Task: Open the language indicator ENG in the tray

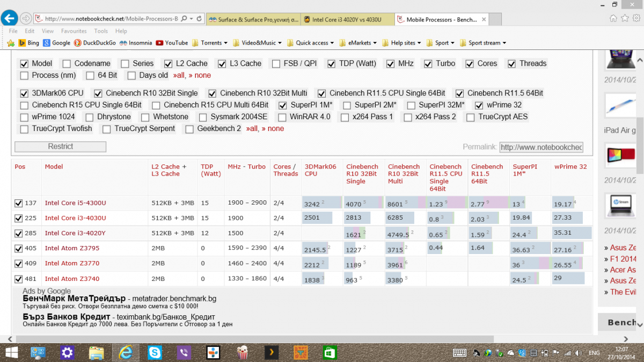Action: coord(594,353)
